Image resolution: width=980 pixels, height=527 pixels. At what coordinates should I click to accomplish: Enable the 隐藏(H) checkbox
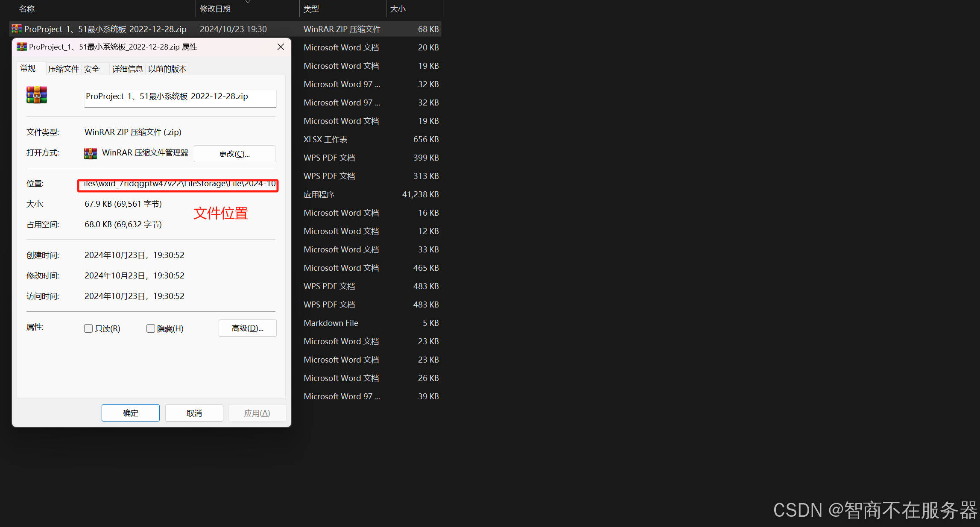150,328
